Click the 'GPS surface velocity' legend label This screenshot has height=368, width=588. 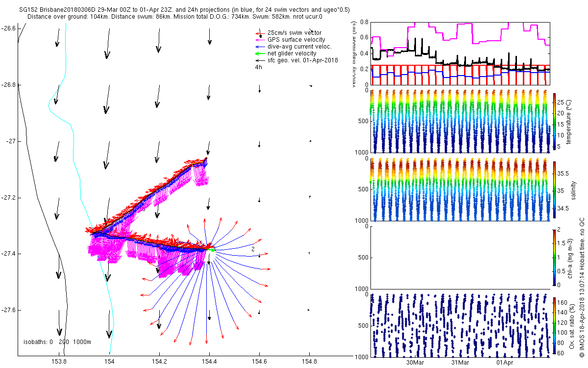[x=296, y=40]
